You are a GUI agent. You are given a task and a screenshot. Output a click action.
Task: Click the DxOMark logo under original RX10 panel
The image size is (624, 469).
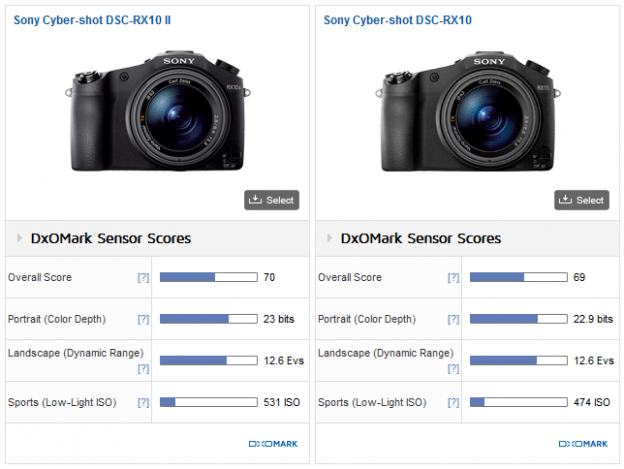tap(583, 444)
